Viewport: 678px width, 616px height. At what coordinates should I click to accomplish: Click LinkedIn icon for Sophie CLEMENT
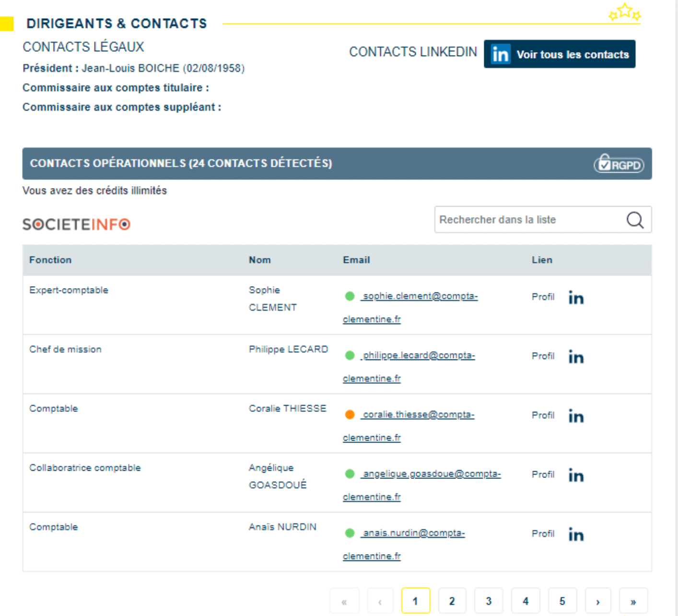tap(575, 298)
